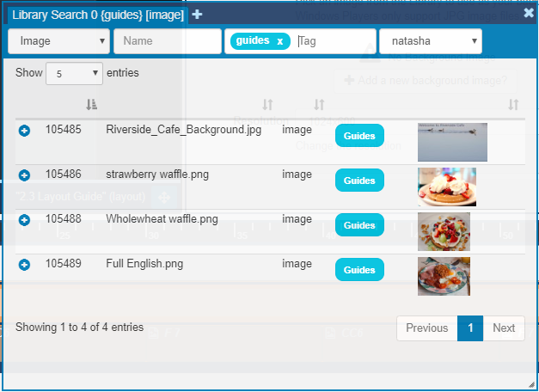Image resolution: width=539 pixels, height=392 pixels.
Task: Select the plus icon for strawberry waffle.png
Action: [24, 175]
